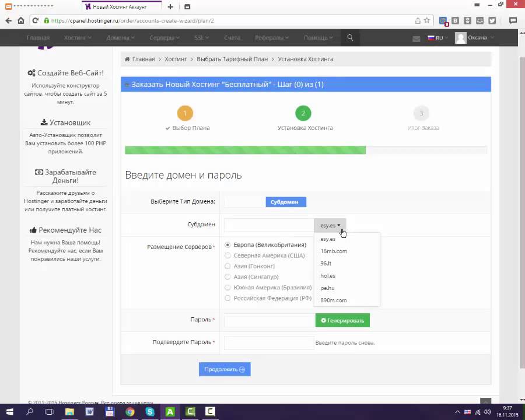The width and height of the screenshot is (525, 420).
Task: Open the messages envelope icon in the site header
Action: [416, 38]
